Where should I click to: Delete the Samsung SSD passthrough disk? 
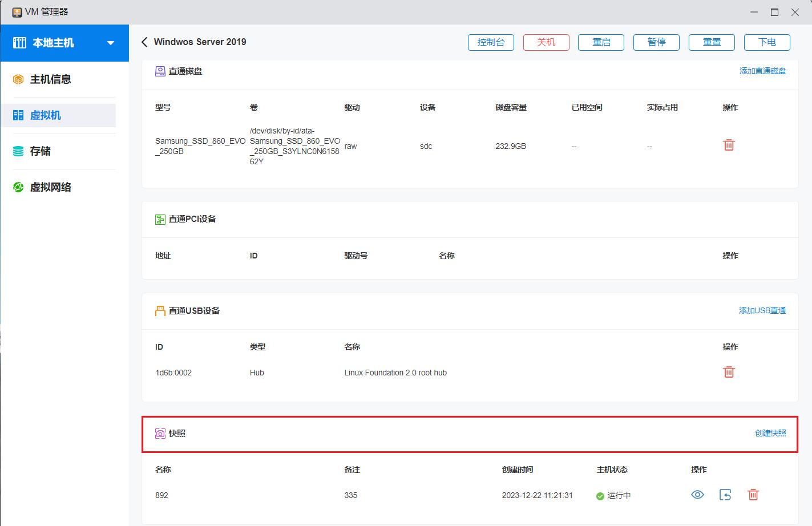tap(729, 145)
